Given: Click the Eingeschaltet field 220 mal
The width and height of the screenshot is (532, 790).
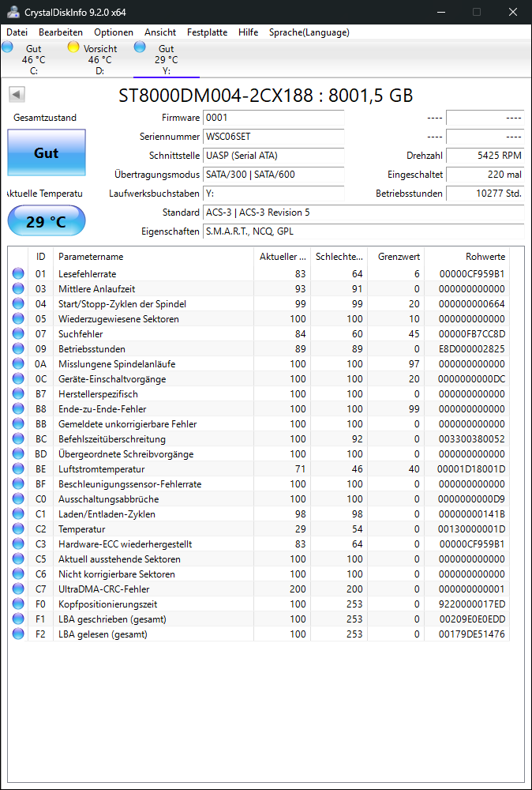Looking at the screenshot, I should (485, 175).
